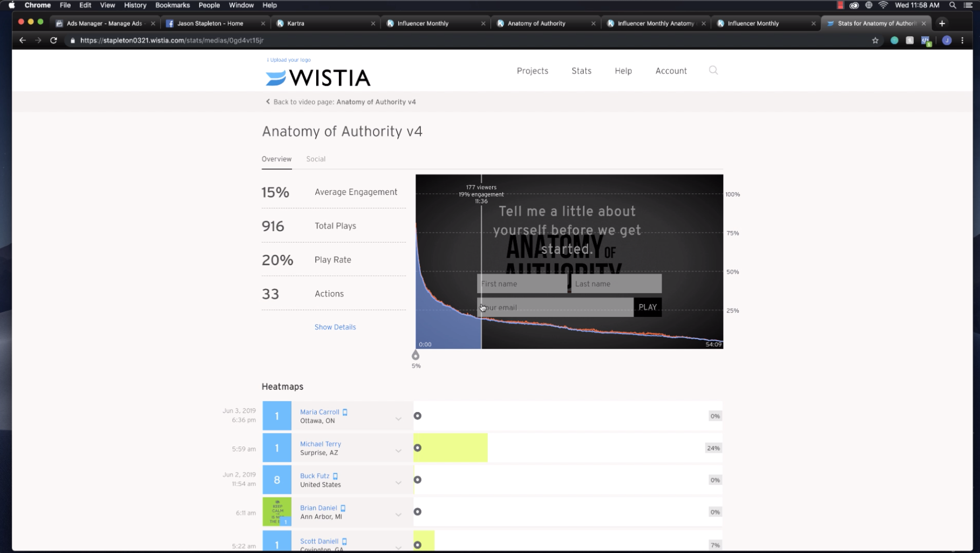The image size is (980, 553).
Task: Click the red menu bar status icon
Action: point(840,5)
